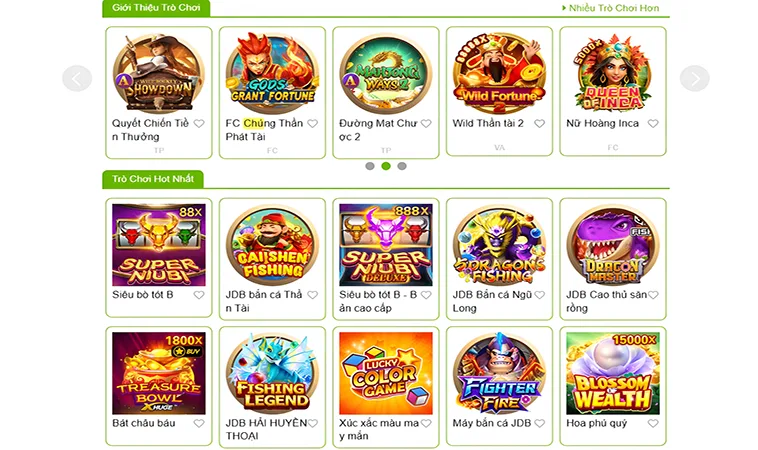Launch the 5 Dragons Fishing game icon

(499, 245)
